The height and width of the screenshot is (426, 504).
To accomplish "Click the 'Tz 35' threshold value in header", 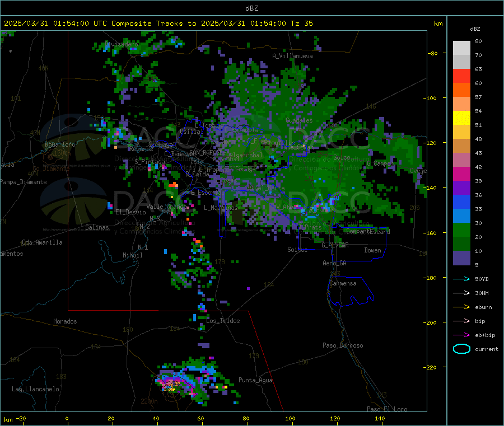I will click(301, 24).
